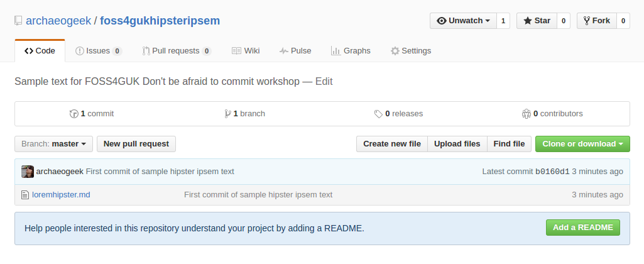Screen dimensions: 644x264
Task: Click the releases tag icon
Action: [378, 114]
